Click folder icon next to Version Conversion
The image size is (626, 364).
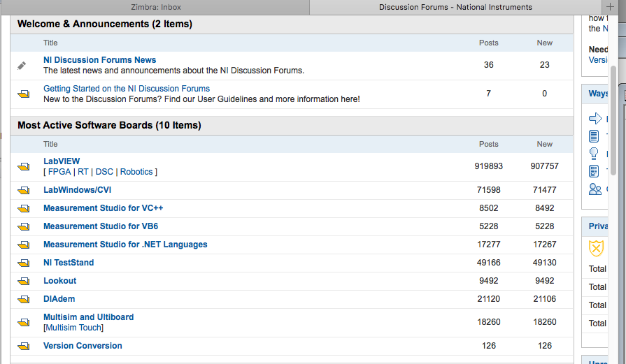click(x=24, y=346)
